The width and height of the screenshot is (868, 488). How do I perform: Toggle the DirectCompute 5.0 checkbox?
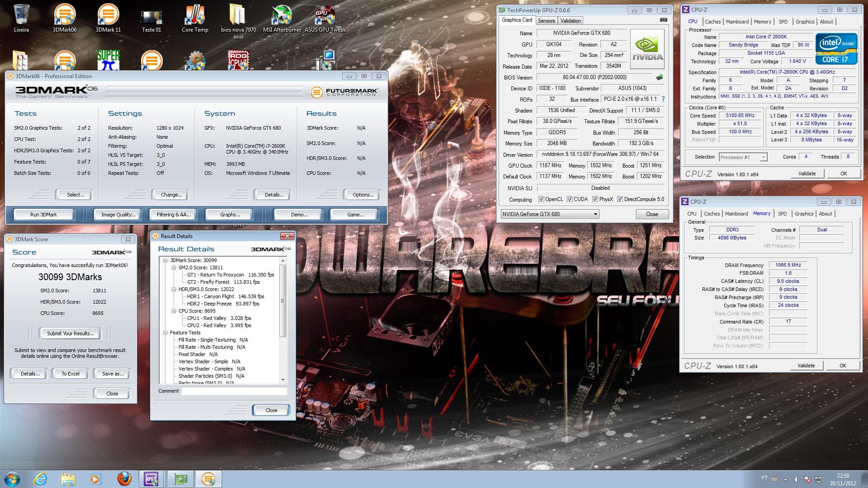coord(620,199)
